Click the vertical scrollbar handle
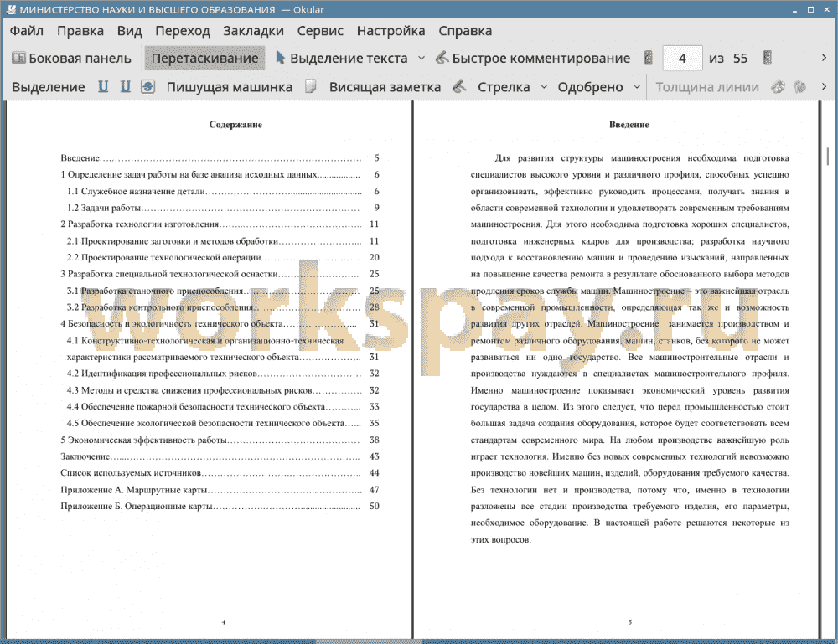838x644 pixels. [x=830, y=157]
